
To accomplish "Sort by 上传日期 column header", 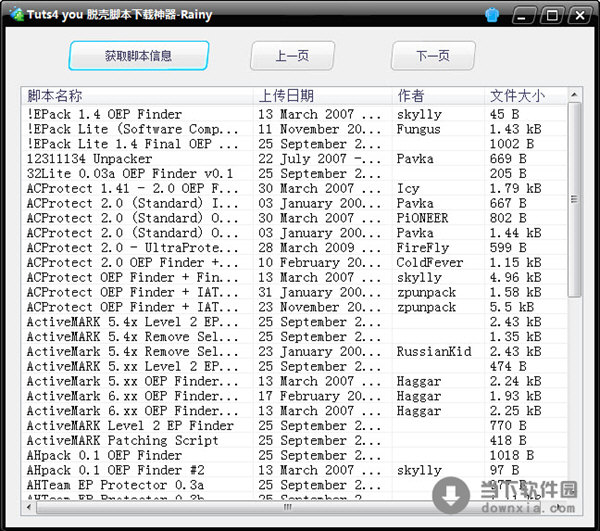I will click(323, 96).
